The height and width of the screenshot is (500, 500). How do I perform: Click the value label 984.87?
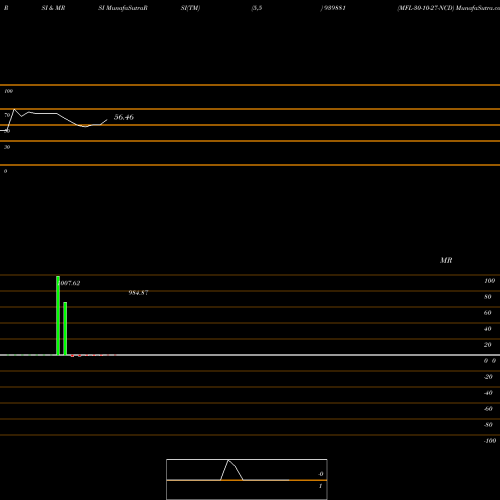pos(138,293)
